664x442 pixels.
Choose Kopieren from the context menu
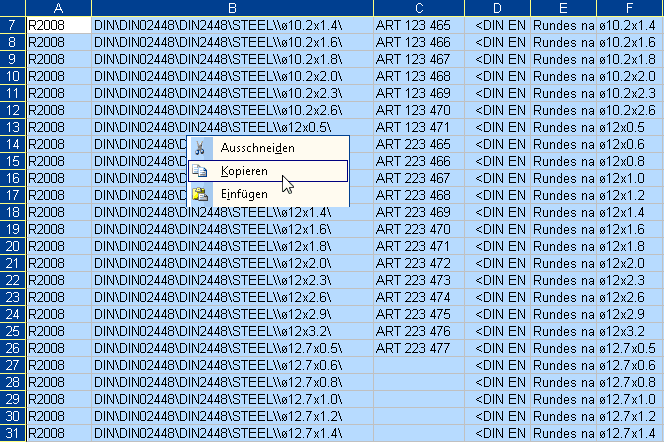pyautogui.click(x=244, y=171)
